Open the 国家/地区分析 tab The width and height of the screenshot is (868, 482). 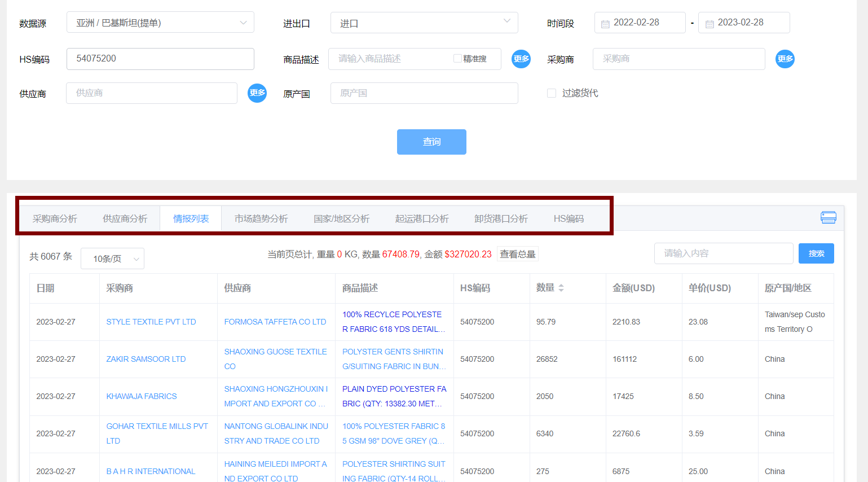tap(342, 219)
